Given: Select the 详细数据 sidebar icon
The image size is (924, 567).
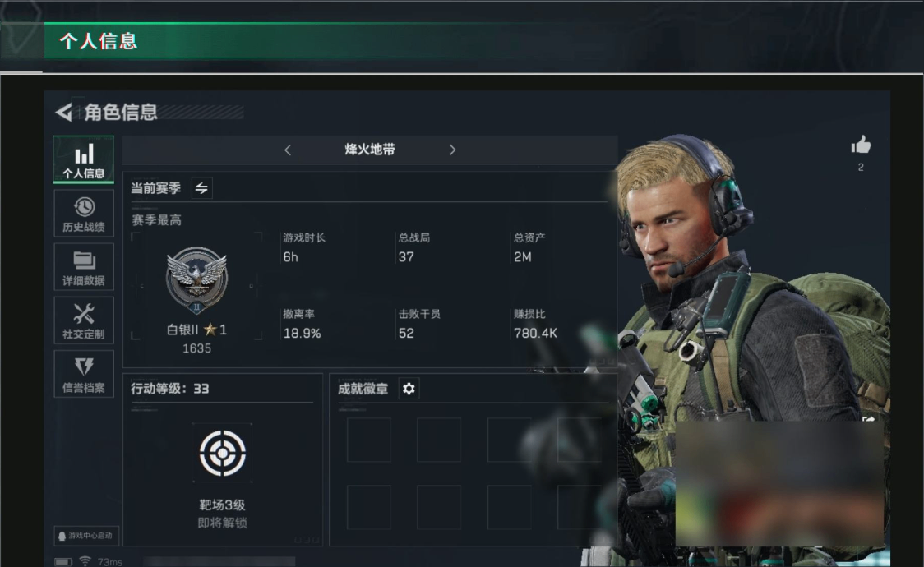Looking at the screenshot, I should pyautogui.click(x=84, y=267).
